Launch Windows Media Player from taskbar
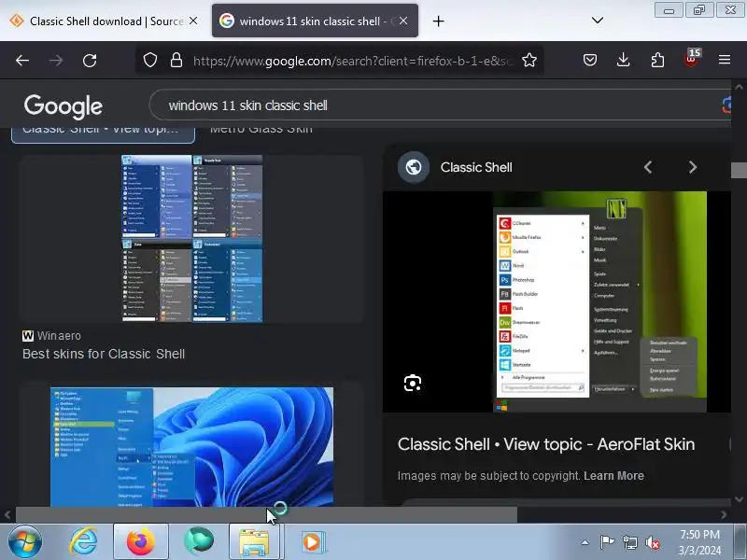 click(313, 542)
